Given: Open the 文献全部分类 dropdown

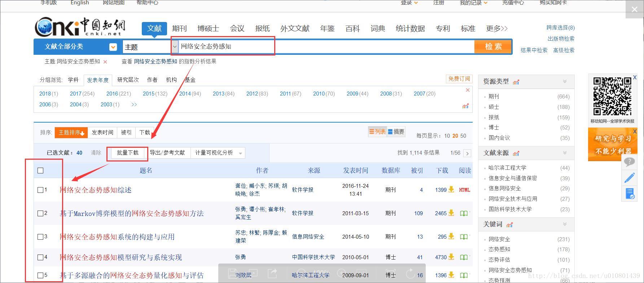Looking at the screenshot, I should (x=113, y=47).
